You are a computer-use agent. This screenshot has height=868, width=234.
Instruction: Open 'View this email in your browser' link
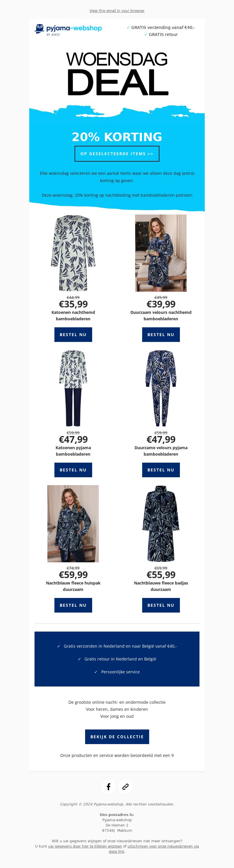(117, 11)
